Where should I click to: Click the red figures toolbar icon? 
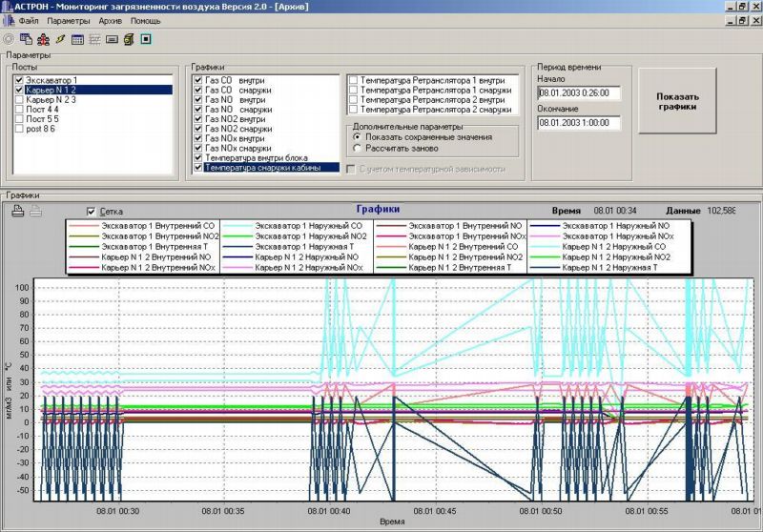point(43,39)
